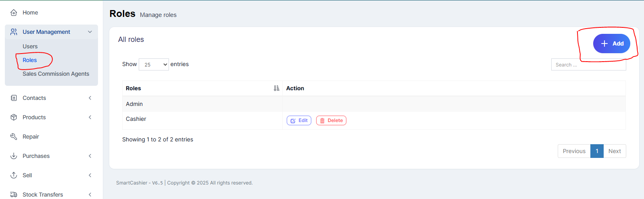Click the Purchases download arrow icon
This screenshot has height=199, width=644.
(x=14, y=156)
